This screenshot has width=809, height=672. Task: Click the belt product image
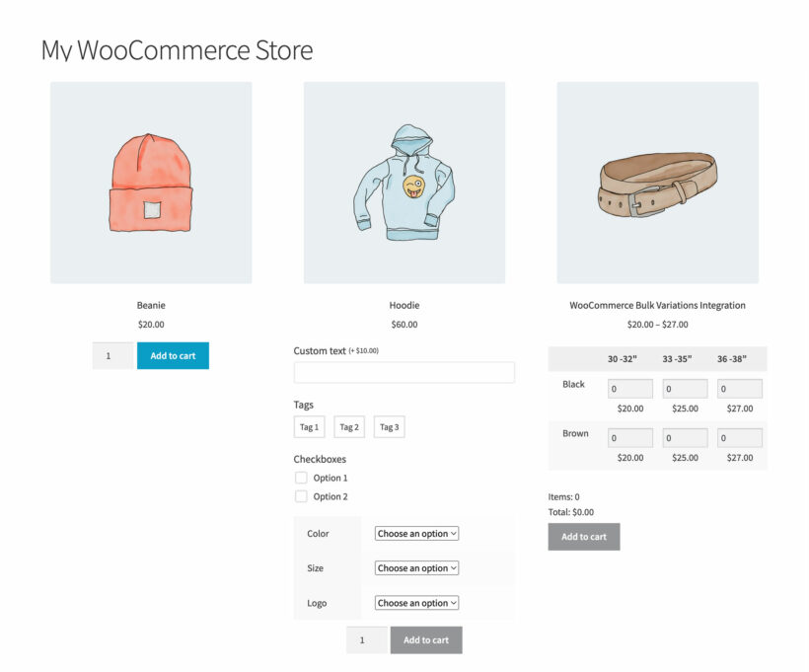[658, 183]
